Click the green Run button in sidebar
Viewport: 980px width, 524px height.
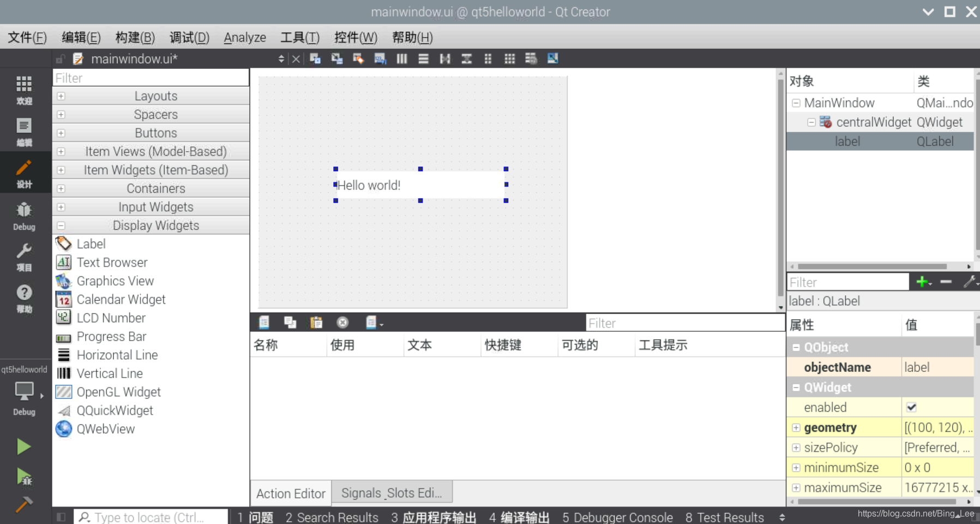point(24,446)
